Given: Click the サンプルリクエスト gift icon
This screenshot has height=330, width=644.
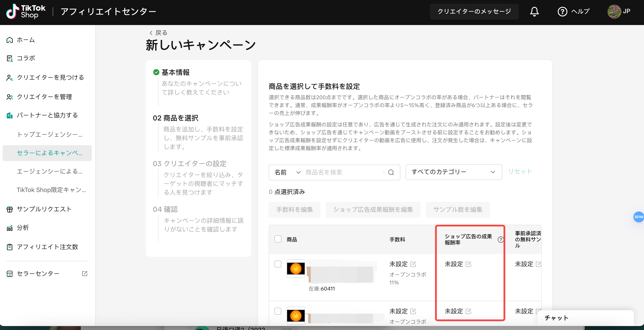Looking at the screenshot, I should [x=9, y=209].
